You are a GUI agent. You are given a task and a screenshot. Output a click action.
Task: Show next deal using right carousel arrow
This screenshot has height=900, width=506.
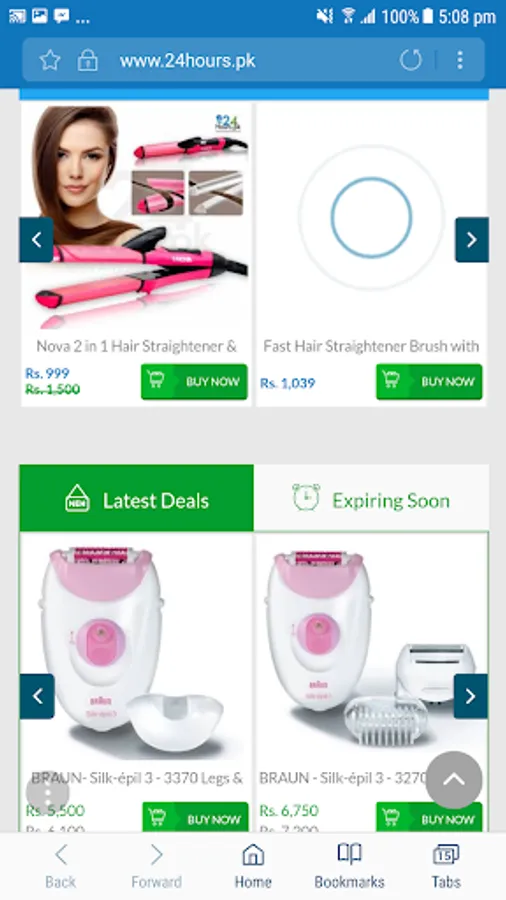tap(471, 696)
